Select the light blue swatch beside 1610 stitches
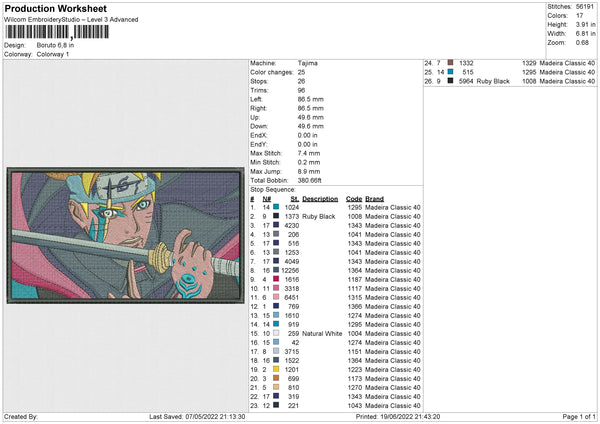The height and width of the screenshot is (424, 600). pos(276,315)
